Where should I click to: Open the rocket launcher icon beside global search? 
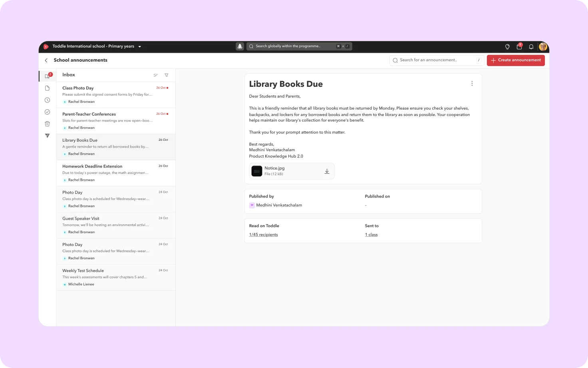(240, 46)
